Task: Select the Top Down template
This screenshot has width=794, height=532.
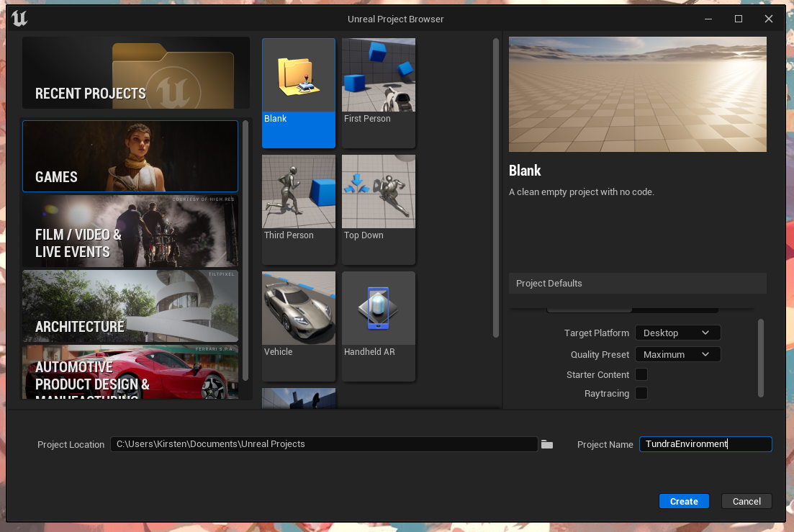Action: pyautogui.click(x=379, y=209)
